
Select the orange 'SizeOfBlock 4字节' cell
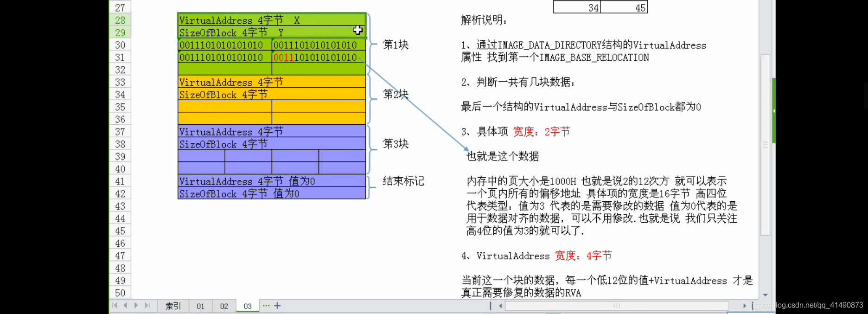[272, 95]
